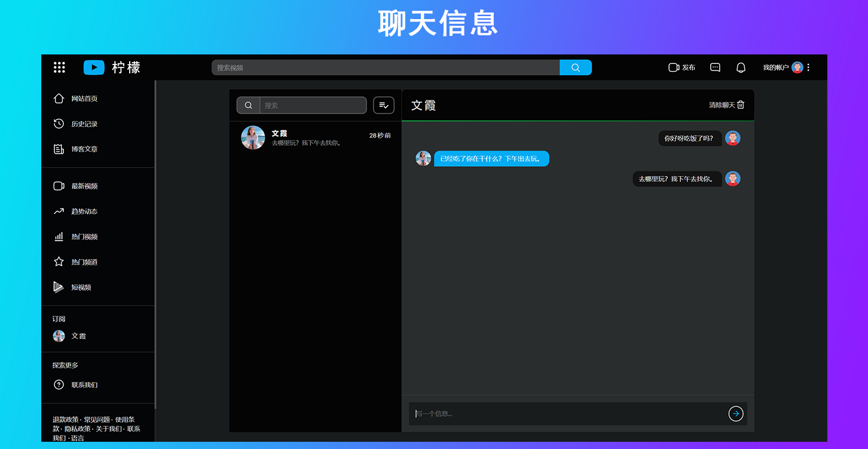The height and width of the screenshot is (449, 868).
Task: Open the 隐私政策 footer link
Action: point(78,429)
